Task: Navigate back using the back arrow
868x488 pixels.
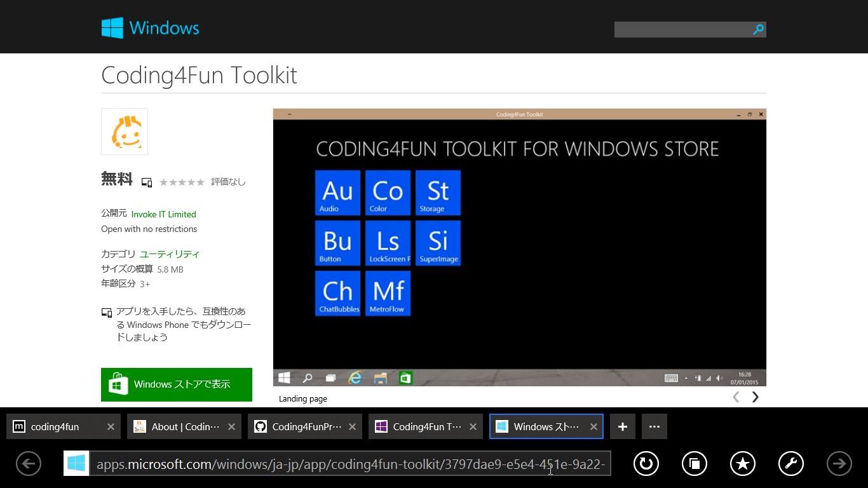Action: (x=28, y=463)
